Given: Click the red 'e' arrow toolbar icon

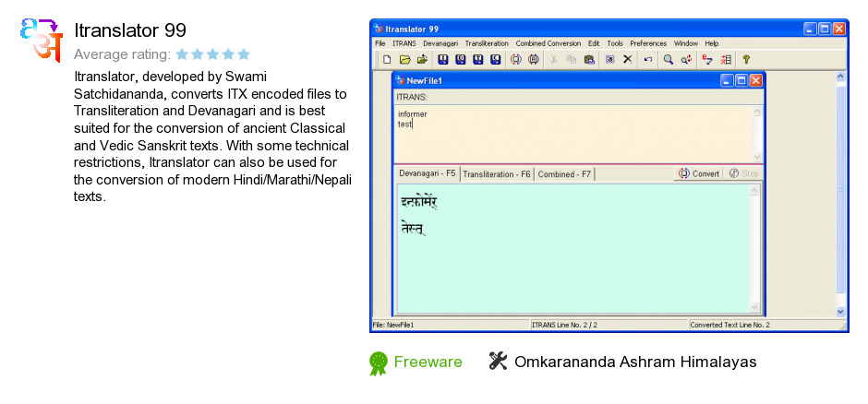Looking at the screenshot, I should tap(707, 59).
